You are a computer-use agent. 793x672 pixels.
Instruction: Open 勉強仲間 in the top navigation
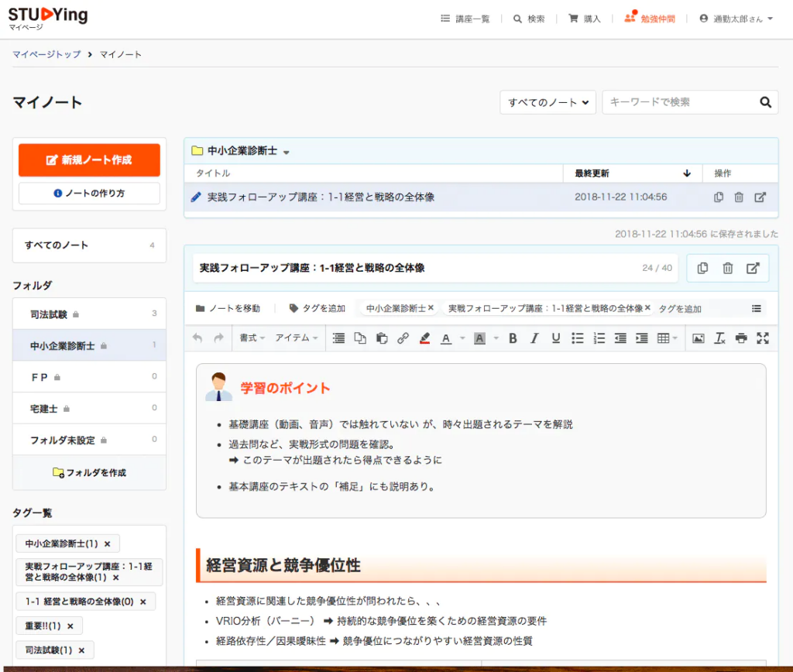650,19
